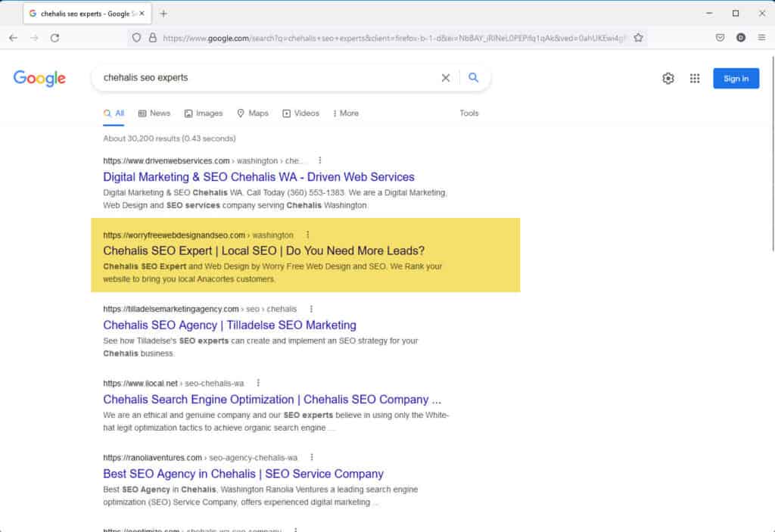Go back using the browser back arrow

(14, 38)
